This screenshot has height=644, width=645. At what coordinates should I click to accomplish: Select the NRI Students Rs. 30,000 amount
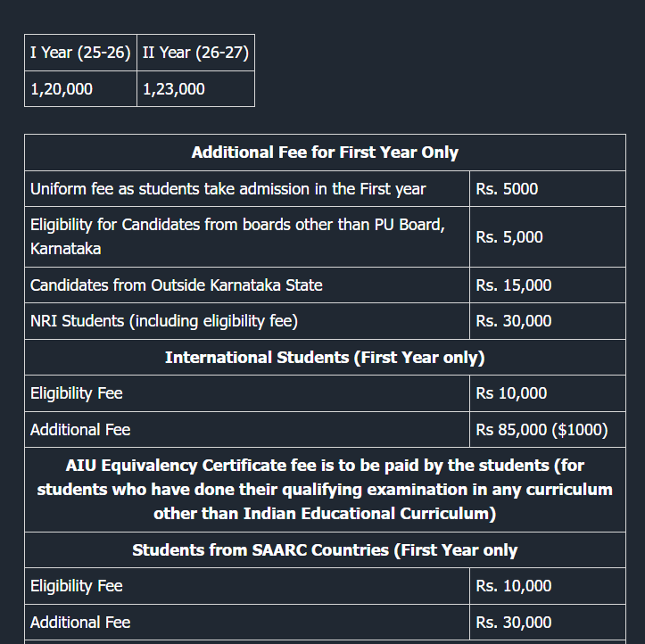coord(514,321)
